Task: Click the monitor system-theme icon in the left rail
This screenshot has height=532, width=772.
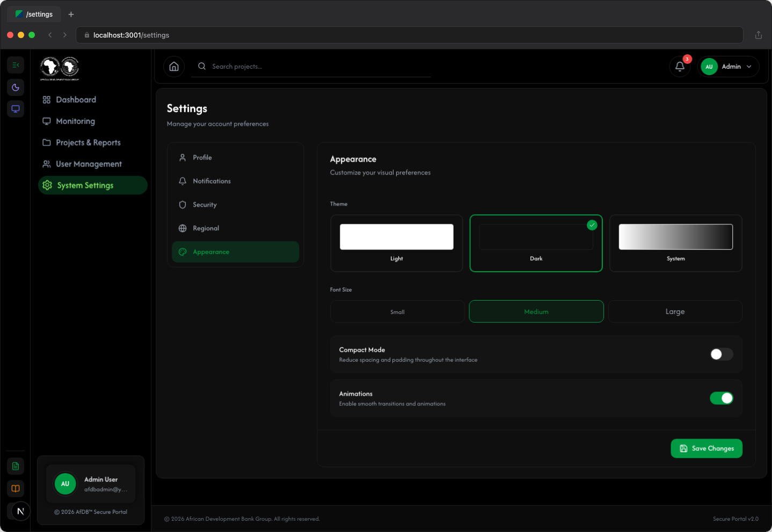Action: pyautogui.click(x=16, y=109)
